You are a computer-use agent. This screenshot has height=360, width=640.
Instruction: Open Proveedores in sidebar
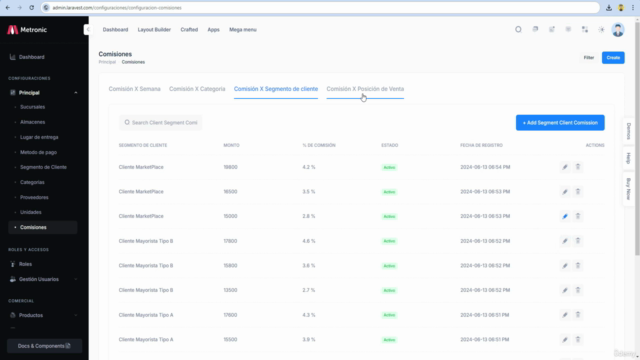pos(34,198)
